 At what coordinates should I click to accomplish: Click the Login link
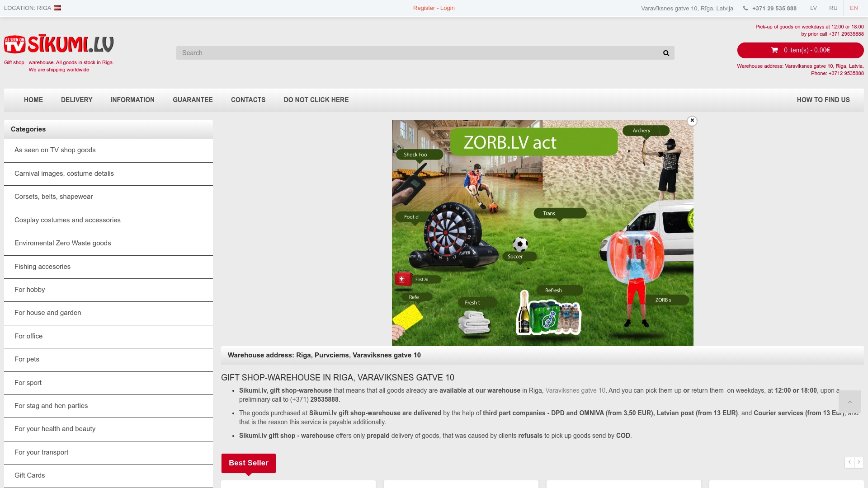(448, 8)
